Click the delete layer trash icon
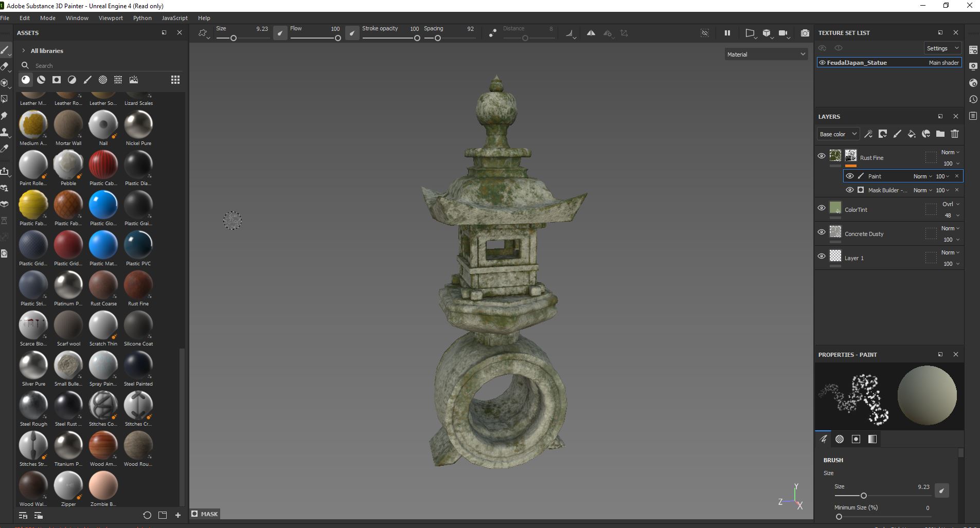 (955, 134)
